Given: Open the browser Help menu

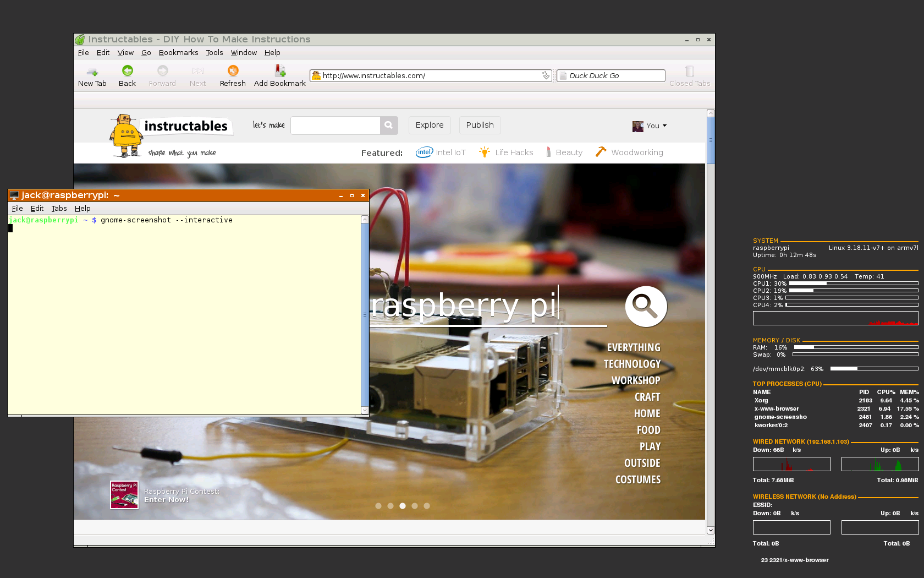Looking at the screenshot, I should tap(272, 53).
